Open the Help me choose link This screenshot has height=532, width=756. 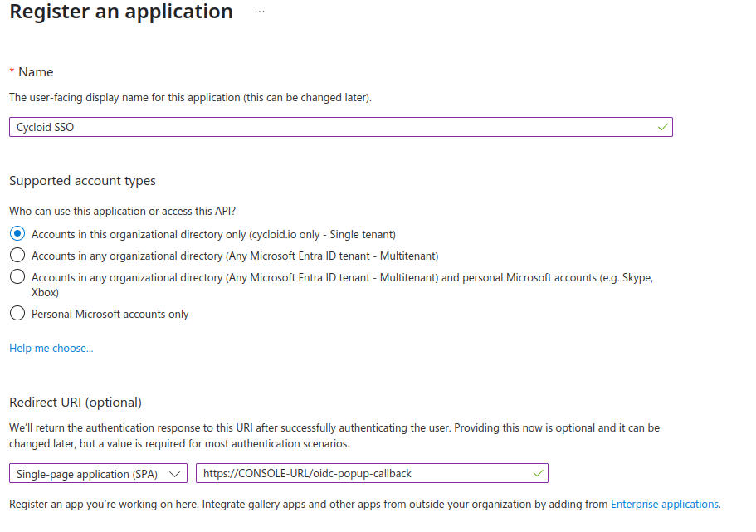click(x=51, y=349)
